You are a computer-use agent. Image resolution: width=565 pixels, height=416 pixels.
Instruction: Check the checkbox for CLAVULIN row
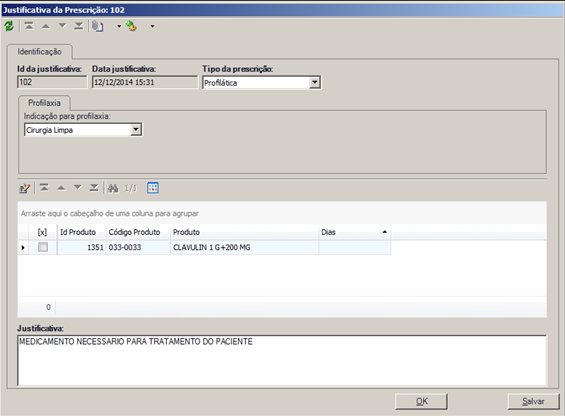pyautogui.click(x=43, y=247)
